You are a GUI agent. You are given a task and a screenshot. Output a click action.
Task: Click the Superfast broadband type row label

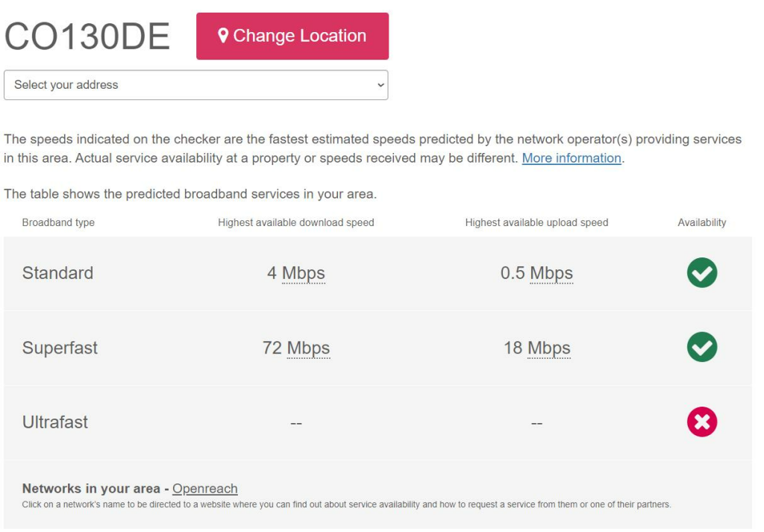tap(60, 348)
